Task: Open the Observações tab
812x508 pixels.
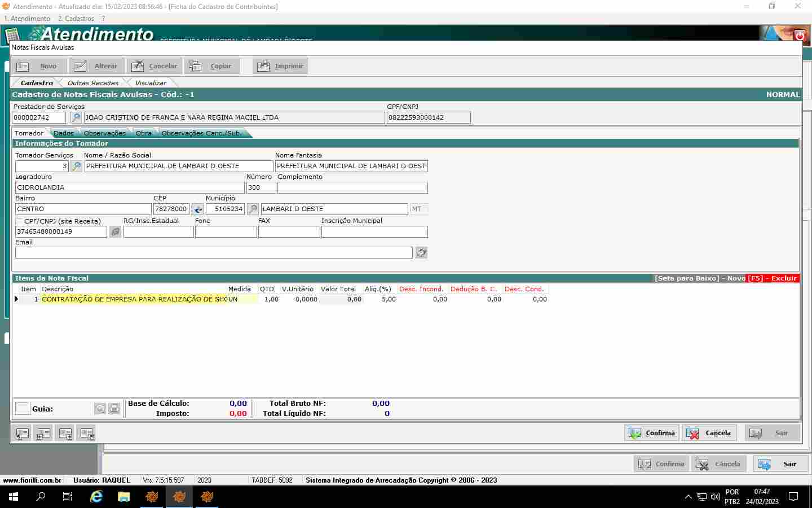Action: pos(105,133)
